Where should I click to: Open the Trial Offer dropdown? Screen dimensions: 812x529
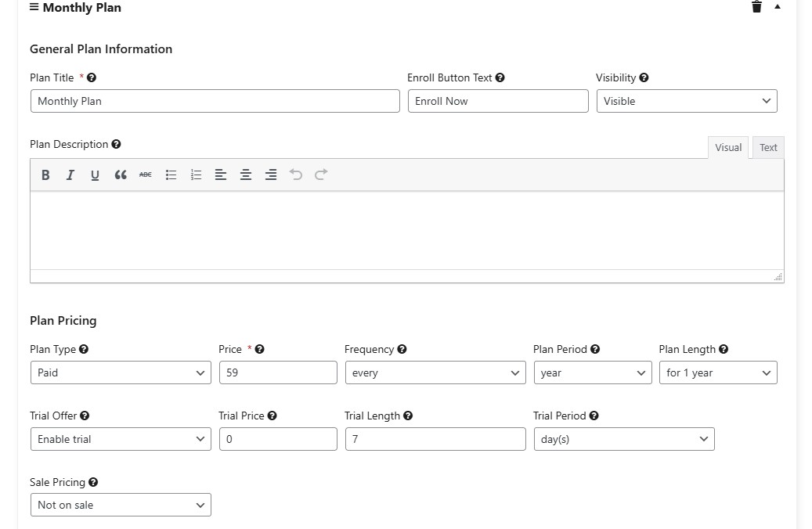121,439
